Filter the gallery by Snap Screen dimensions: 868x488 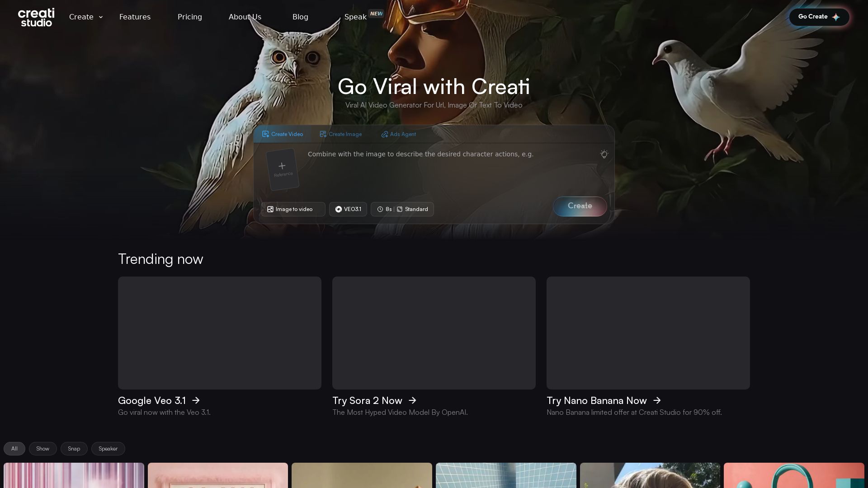(74, 449)
